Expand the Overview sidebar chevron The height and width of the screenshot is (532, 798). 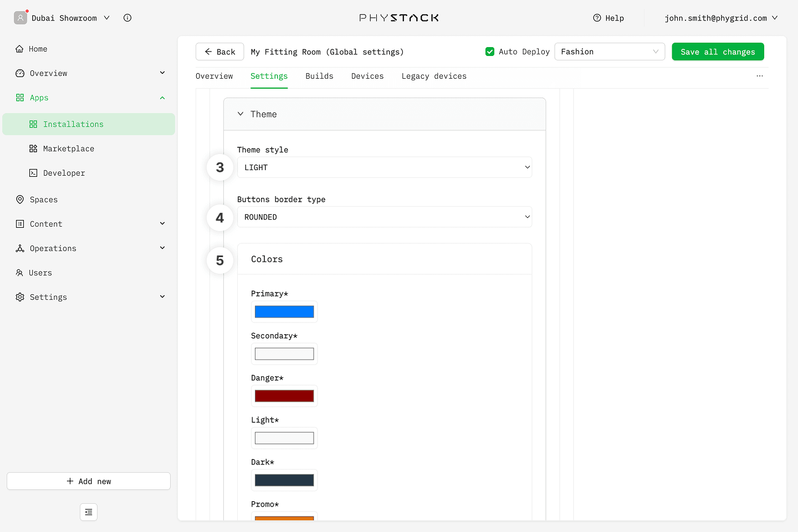tap(162, 73)
